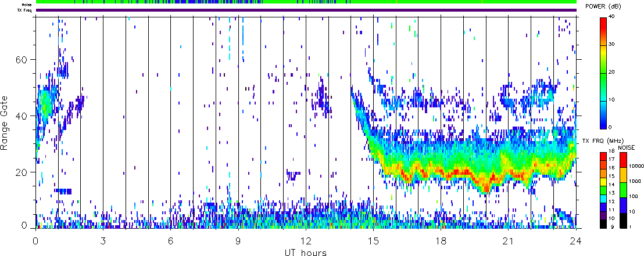The image size is (644, 256).
Task: Click the '9' tick label on the UT hours axis
Action: pos(238,240)
